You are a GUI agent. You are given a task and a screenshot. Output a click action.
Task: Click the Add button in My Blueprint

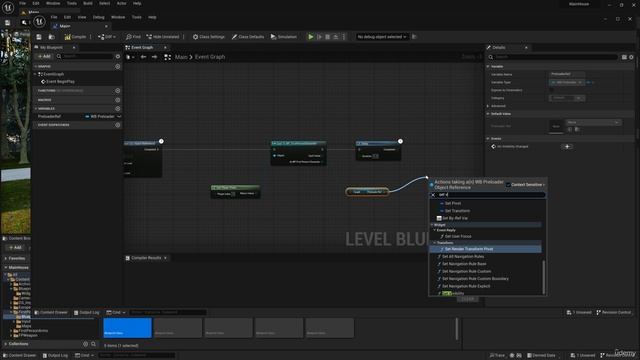tap(44, 56)
